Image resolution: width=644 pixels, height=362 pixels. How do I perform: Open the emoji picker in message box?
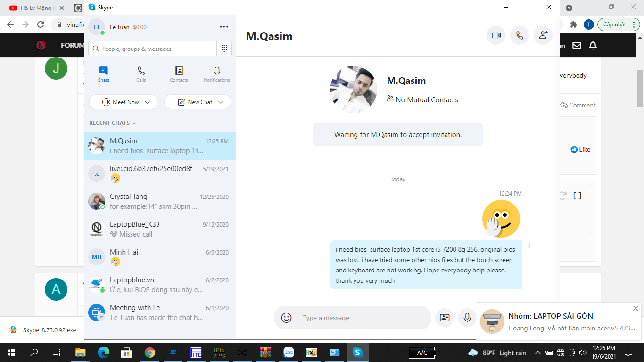click(x=286, y=318)
